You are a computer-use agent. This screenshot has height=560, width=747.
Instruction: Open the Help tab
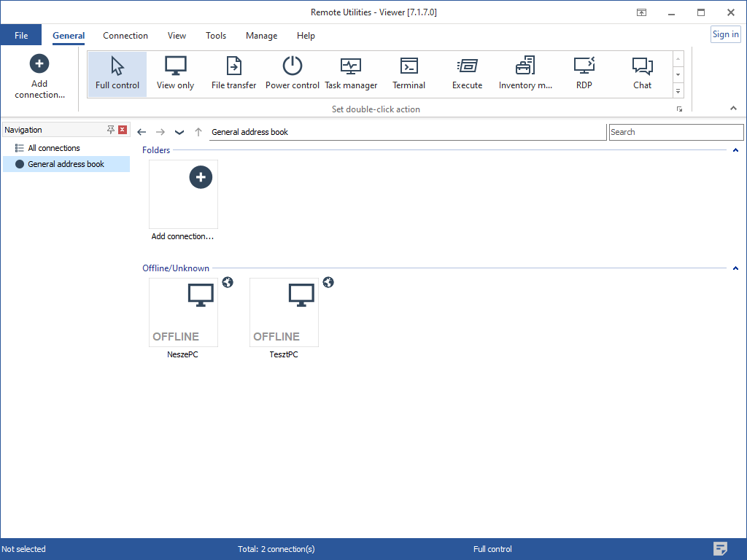coord(306,36)
